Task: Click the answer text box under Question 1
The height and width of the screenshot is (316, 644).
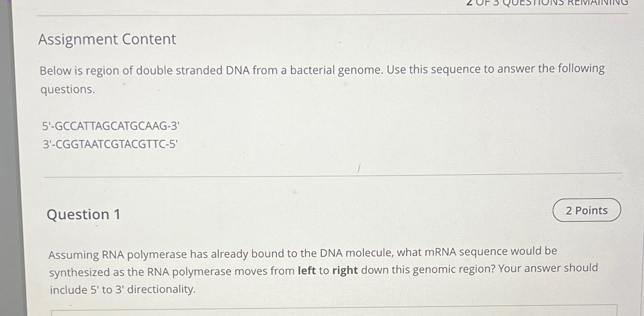Action: click(334, 311)
